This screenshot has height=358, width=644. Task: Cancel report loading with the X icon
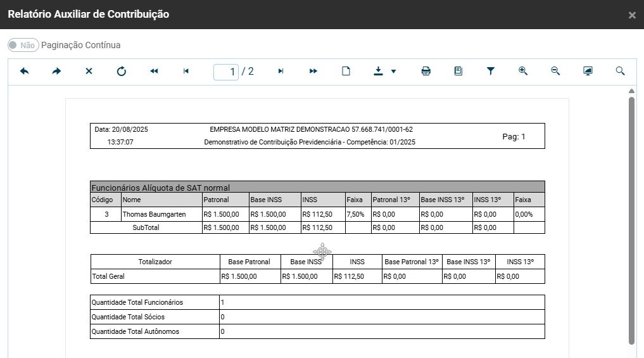point(89,72)
